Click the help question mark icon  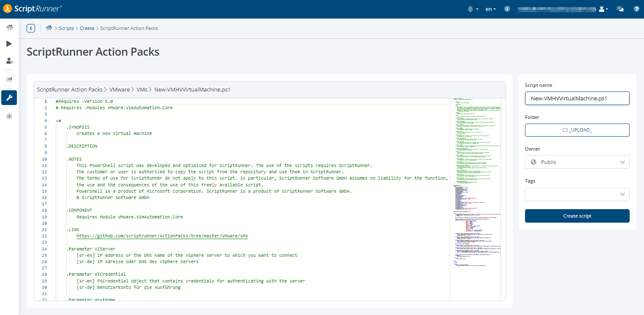pyautogui.click(x=636, y=9)
